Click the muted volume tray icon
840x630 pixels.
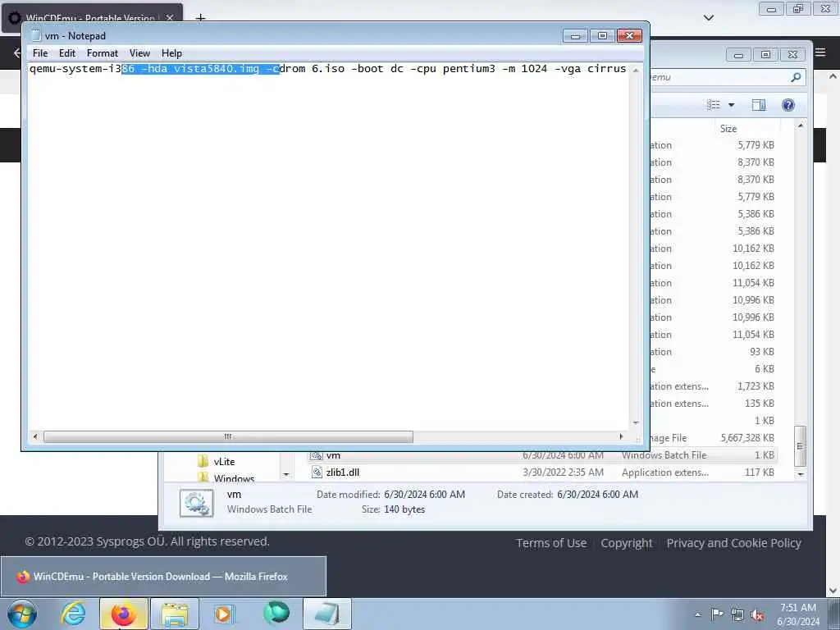coord(757,615)
